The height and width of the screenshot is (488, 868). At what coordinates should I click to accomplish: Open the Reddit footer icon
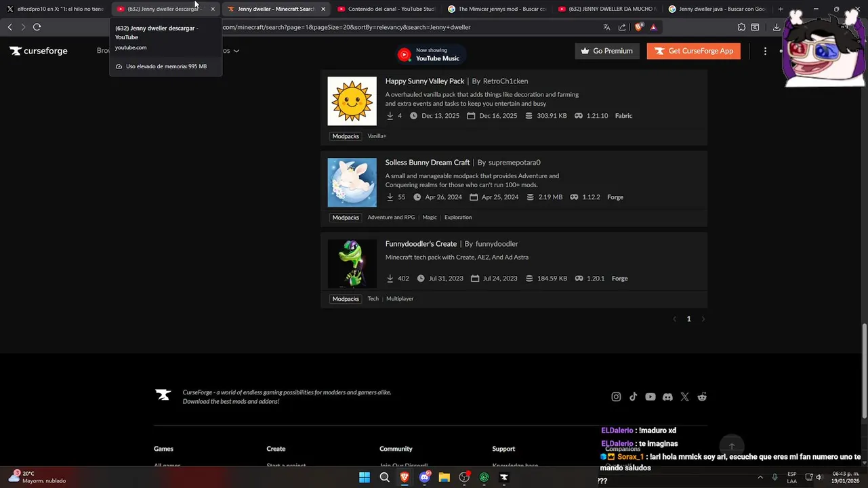pos(702,396)
